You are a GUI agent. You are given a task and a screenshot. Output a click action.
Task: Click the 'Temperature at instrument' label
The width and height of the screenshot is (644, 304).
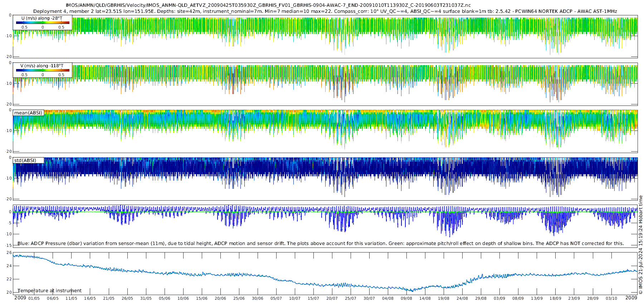[x=50, y=291]
